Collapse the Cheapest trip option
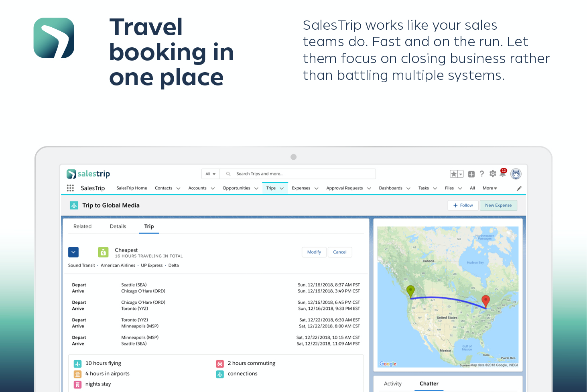This screenshot has height=392, width=587. pos(73,252)
